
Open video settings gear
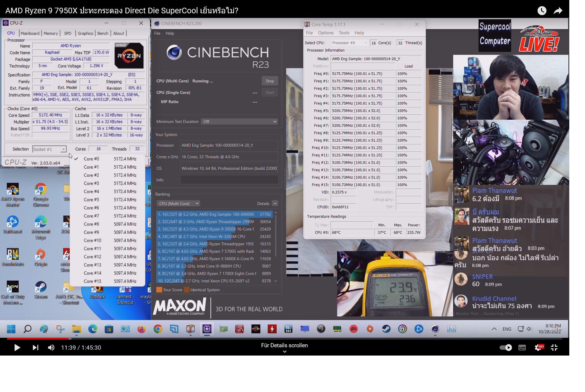(x=538, y=348)
